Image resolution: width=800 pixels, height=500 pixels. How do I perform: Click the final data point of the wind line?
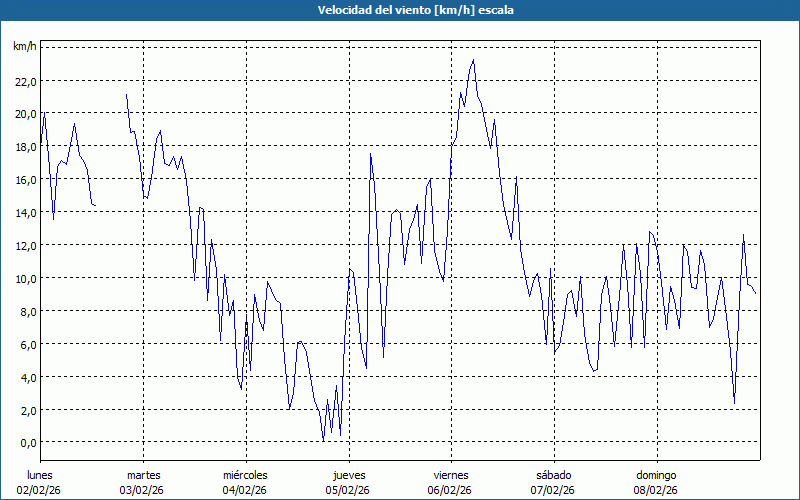755,293
